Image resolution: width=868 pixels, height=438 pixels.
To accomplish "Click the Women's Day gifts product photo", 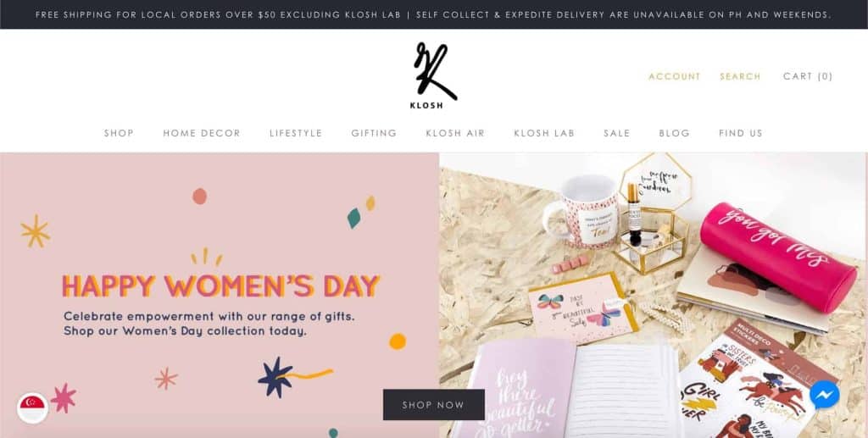I will 654,296.
